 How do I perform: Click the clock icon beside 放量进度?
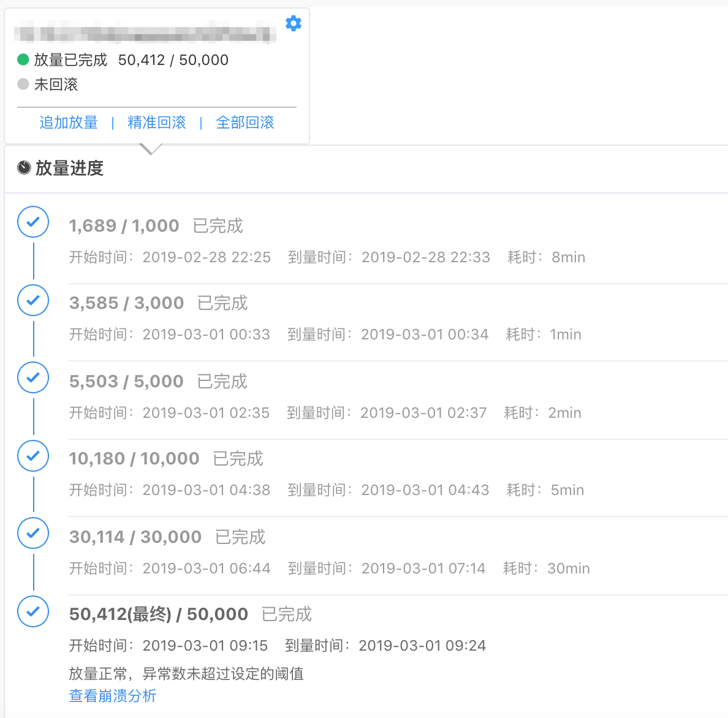[24, 167]
